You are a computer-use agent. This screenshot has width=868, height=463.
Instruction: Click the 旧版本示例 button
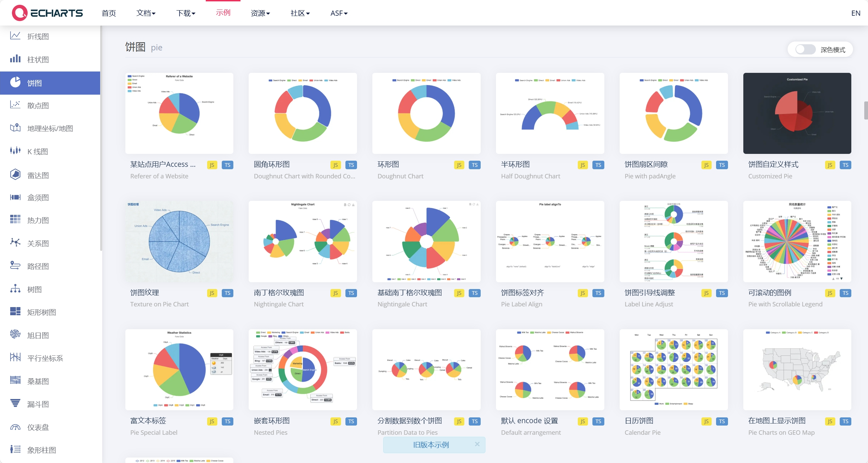[431, 445]
